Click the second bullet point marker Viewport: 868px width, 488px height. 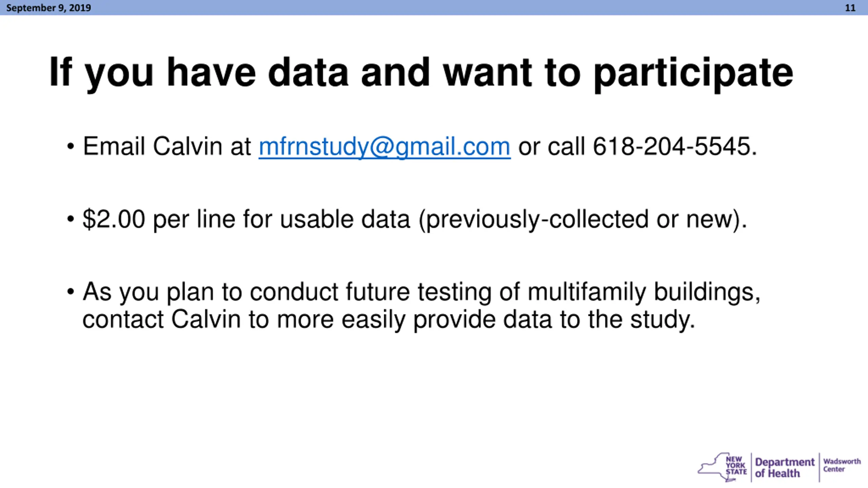pos(70,219)
